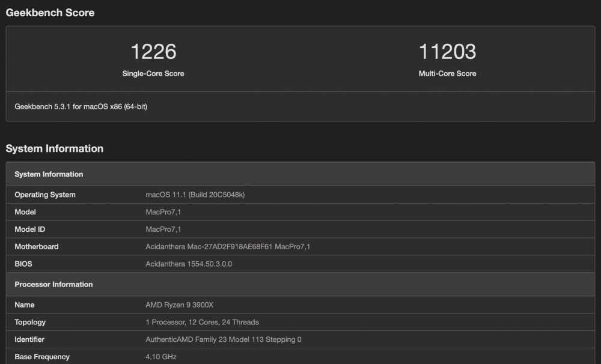The image size is (601, 364).
Task: Click the single-core score 1226
Action: 153,51
